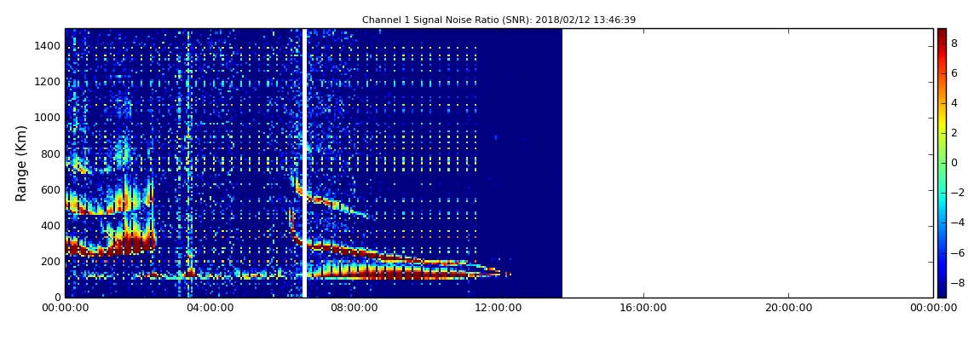The width and height of the screenshot is (980, 347).
Task: Click the 16:00:00 time axis label
Action: tap(643, 308)
